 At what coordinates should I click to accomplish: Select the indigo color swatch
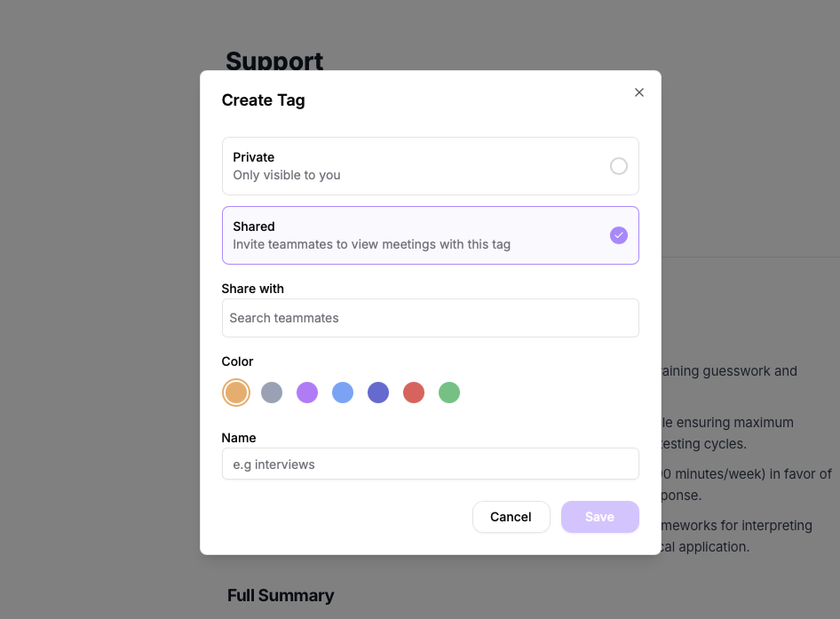tap(378, 392)
